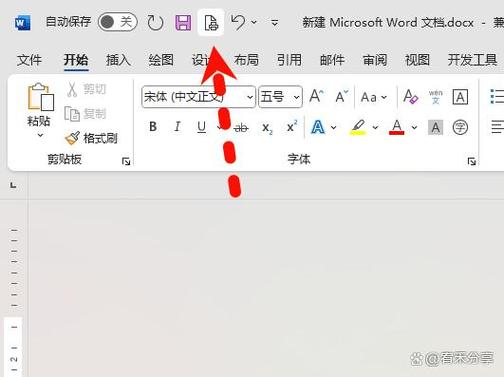Click the Character Border icon

coord(460,97)
